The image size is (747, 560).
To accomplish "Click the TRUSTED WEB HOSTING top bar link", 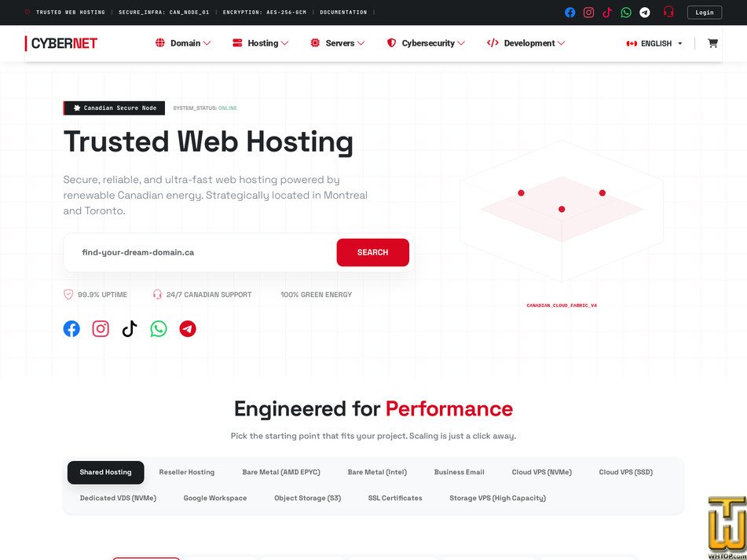I will click(x=71, y=13).
